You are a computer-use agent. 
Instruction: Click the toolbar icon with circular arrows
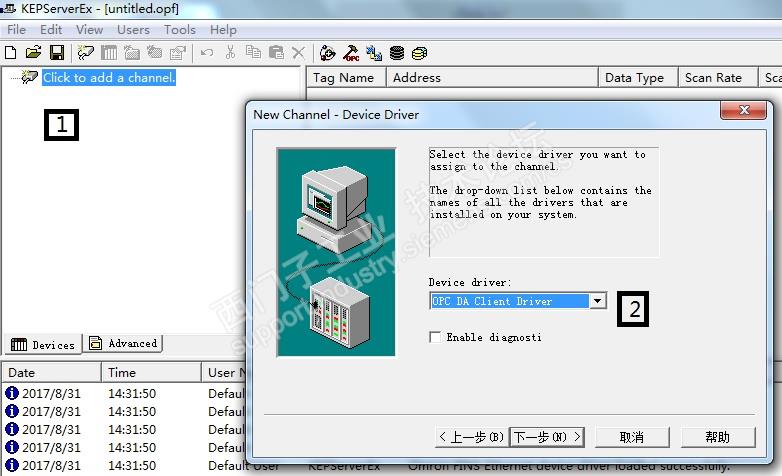point(328,53)
